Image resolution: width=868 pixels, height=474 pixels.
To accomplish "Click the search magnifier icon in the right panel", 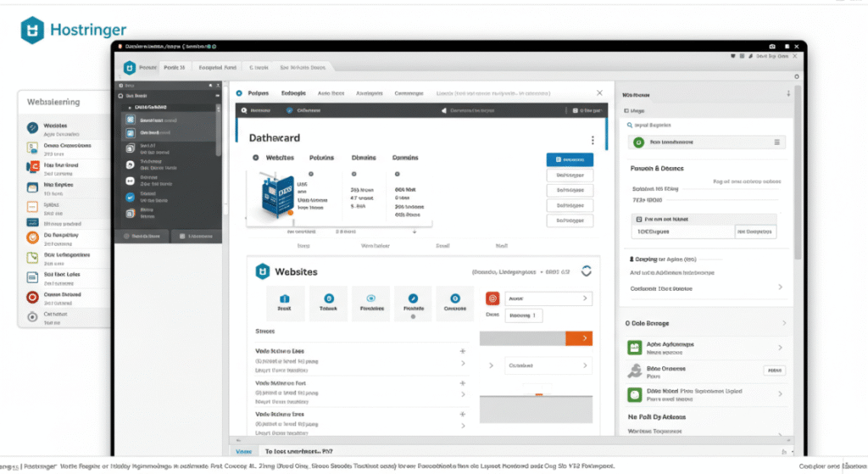I will [x=630, y=125].
